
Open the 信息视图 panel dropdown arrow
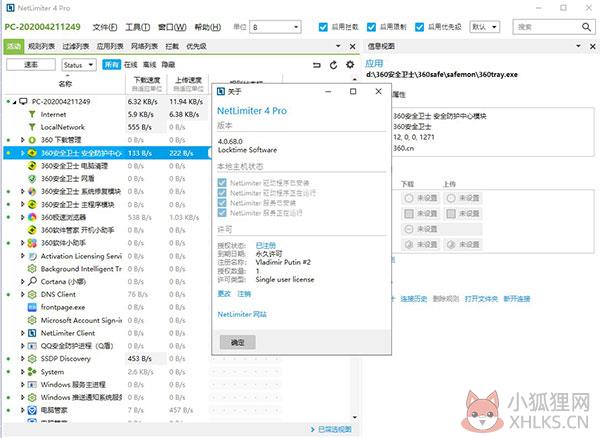pyautogui.click(x=578, y=46)
